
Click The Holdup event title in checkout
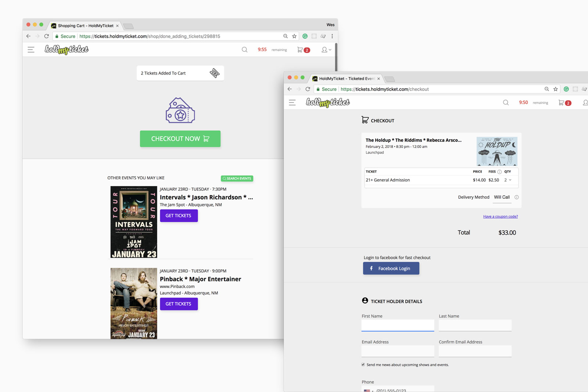tap(413, 140)
